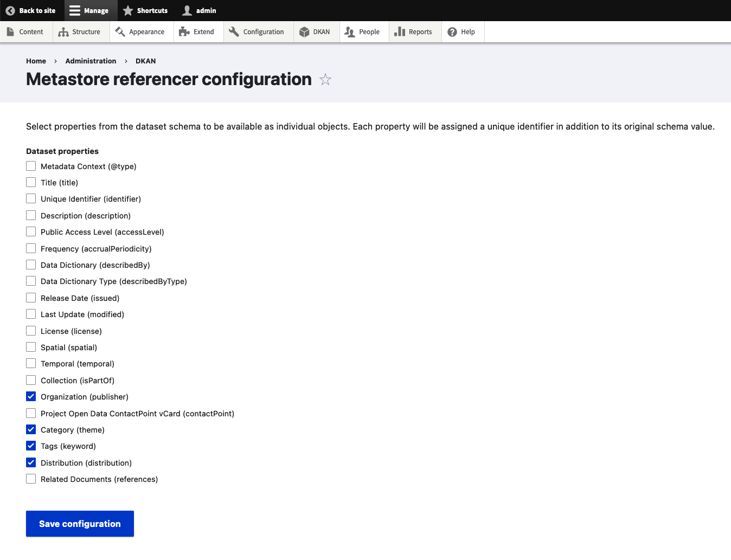Check Collection (isPartOf) checkbox

(x=31, y=380)
